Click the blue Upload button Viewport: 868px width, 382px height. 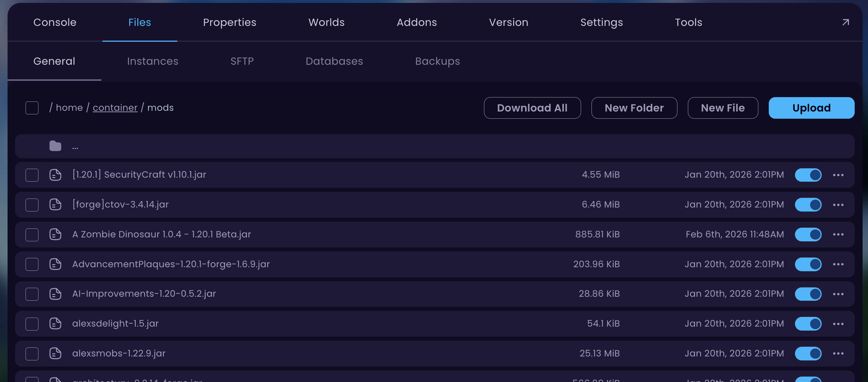[x=812, y=108]
